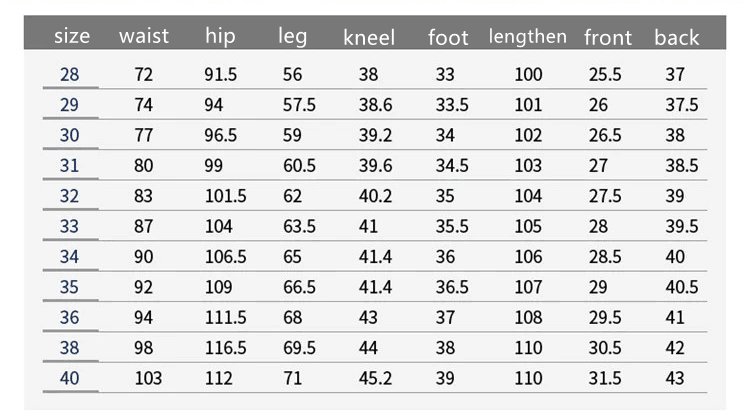The image size is (750, 416).
Task: Select kneel value 45.2
Action: tap(375, 378)
